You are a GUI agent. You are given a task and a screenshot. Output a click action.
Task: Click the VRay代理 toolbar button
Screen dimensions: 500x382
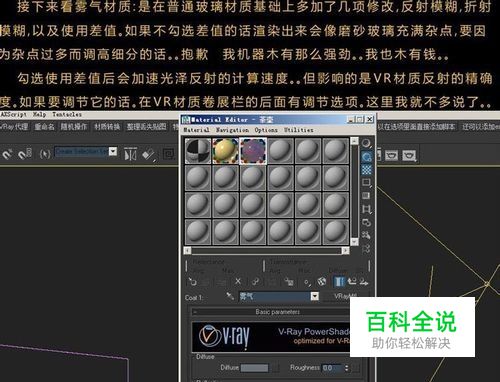[14, 127]
